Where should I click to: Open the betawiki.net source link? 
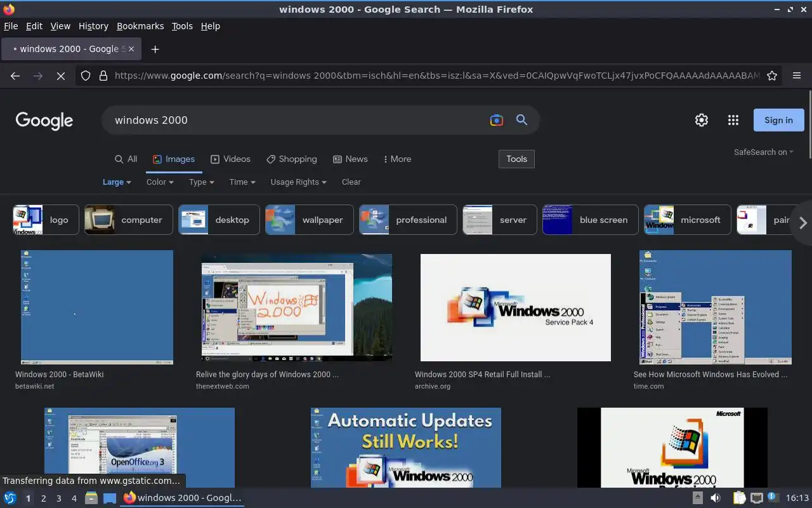35,386
